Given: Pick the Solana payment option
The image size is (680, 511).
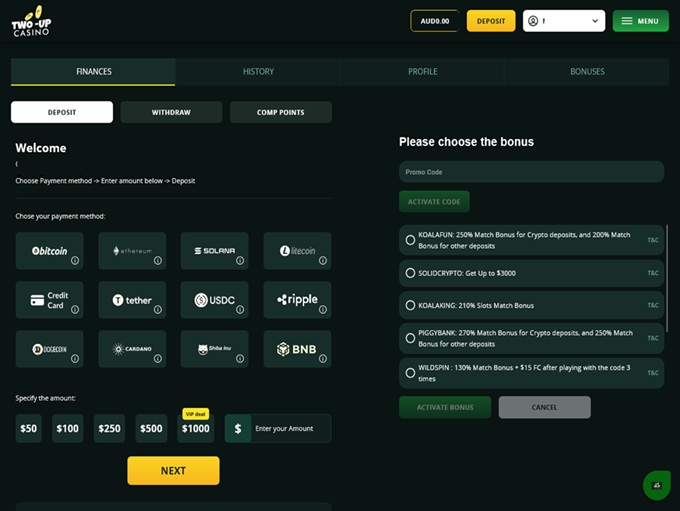Looking at the screenshot, I should coord(214,251).
